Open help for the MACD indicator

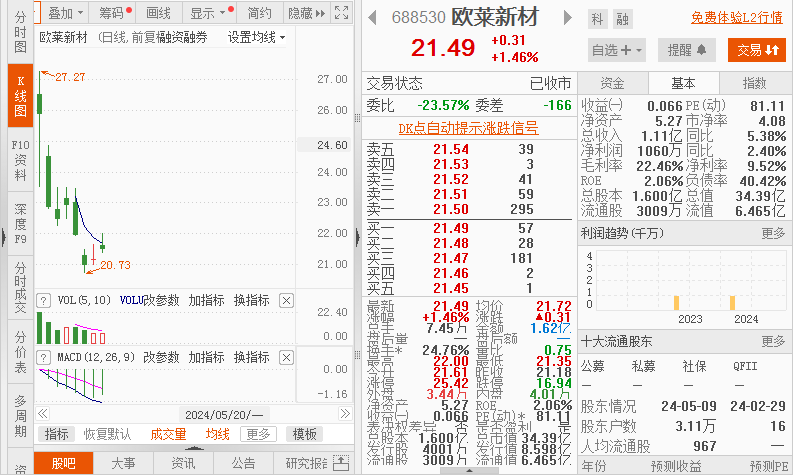[43, 358]
